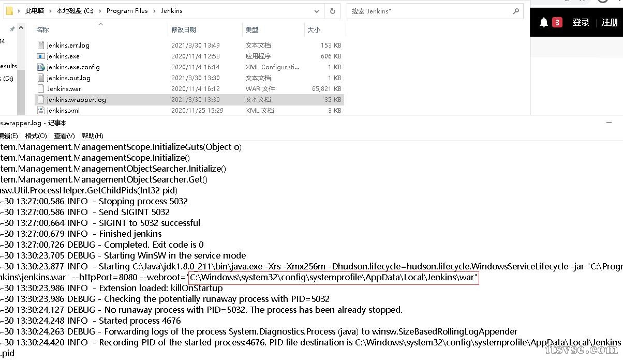Viewport: 623px width, 364px height.
Task: Click the 登录 login link
Action: point(581,22)
